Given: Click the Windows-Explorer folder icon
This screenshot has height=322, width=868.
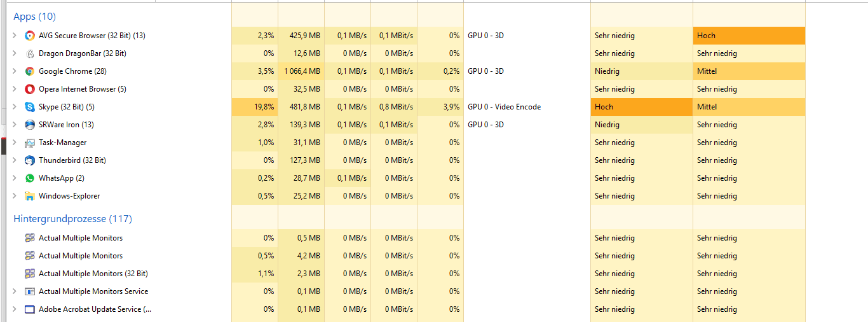Looking at the screenshot, I should coord(29,196).
